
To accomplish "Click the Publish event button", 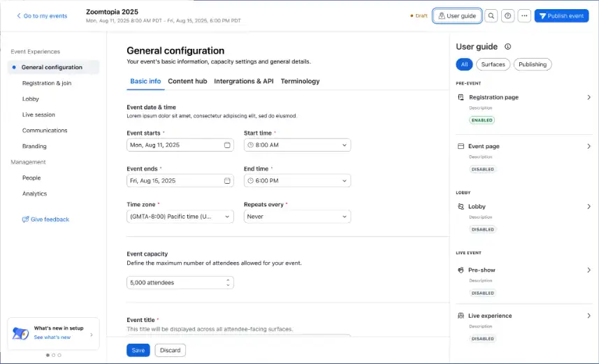I will pos(561,16).
